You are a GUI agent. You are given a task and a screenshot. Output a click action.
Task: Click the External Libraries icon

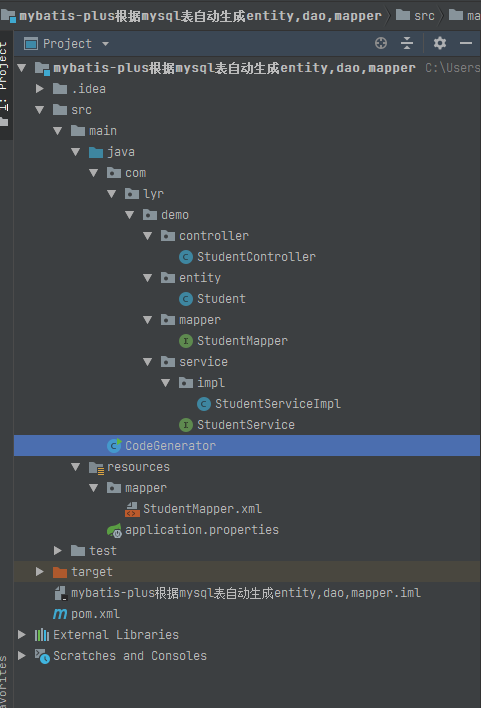(42, 635)
